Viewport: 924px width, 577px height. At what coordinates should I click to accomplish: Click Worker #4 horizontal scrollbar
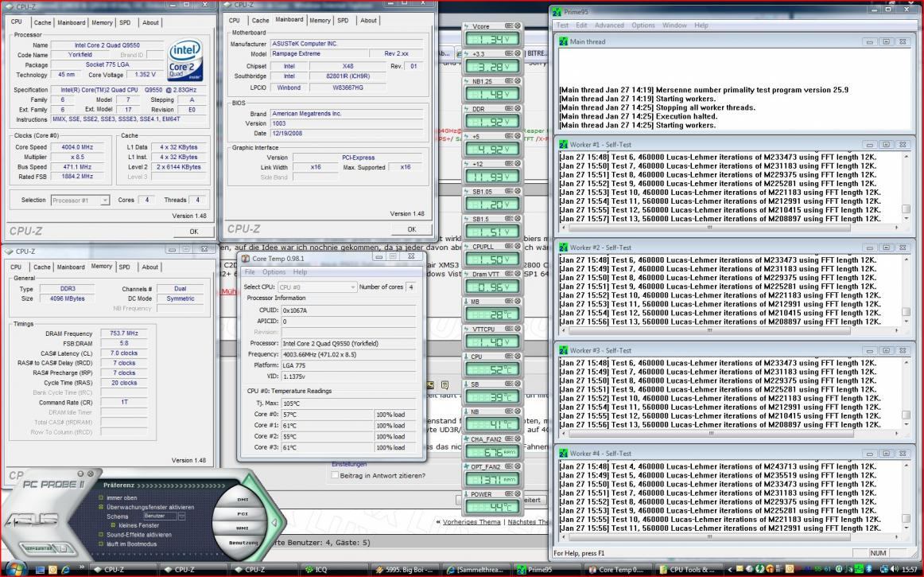click(729, 537)
